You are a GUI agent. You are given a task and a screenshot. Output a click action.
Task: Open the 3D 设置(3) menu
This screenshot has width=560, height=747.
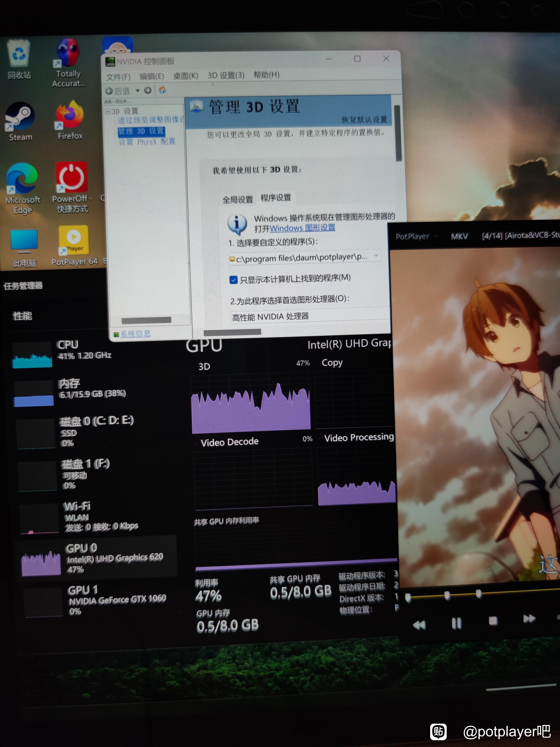pyautogui.click(x=226, y=75)
